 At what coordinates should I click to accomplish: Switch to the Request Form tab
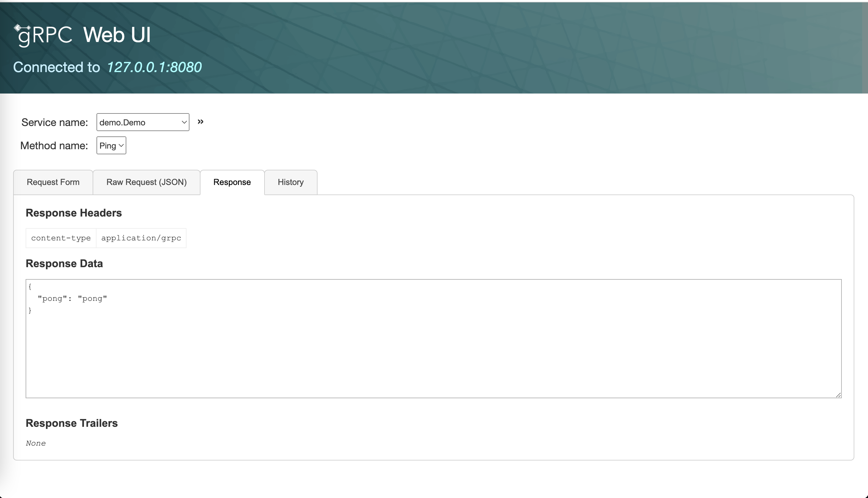pyautogui.click(x=53, y=182)
